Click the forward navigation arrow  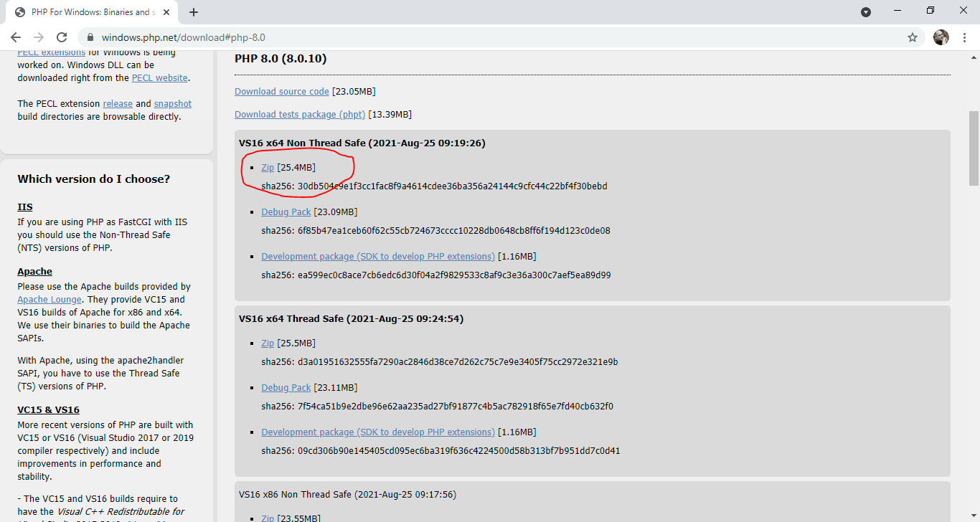pyautogui.click(x=39, y=37)
